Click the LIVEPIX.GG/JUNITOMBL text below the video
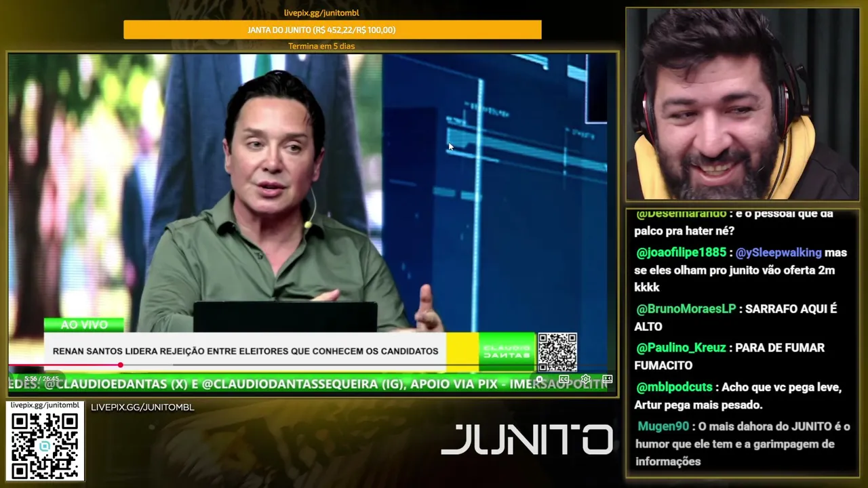Viewport: 868px width, 488px height. 142,407
